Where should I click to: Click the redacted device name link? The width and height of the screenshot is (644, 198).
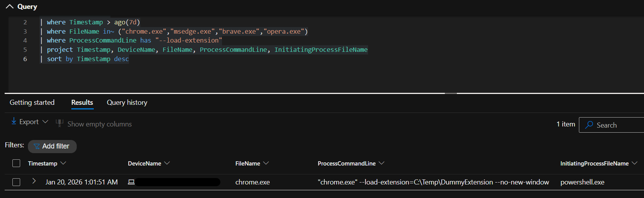pos(178,182)
